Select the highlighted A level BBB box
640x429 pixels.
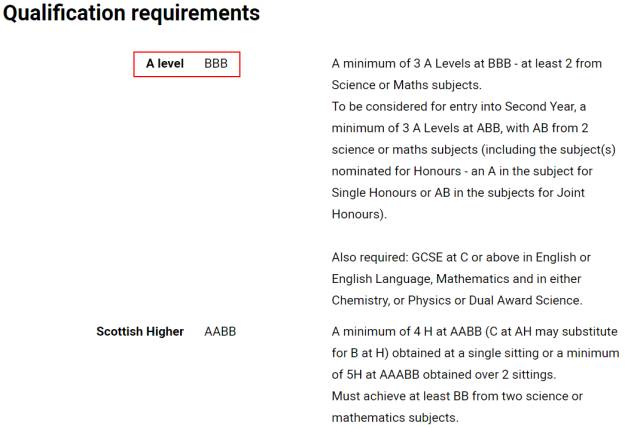[x=187, y=64]
